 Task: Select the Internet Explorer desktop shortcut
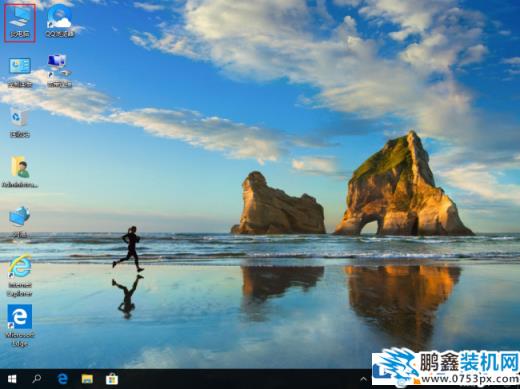pos(20,275)
